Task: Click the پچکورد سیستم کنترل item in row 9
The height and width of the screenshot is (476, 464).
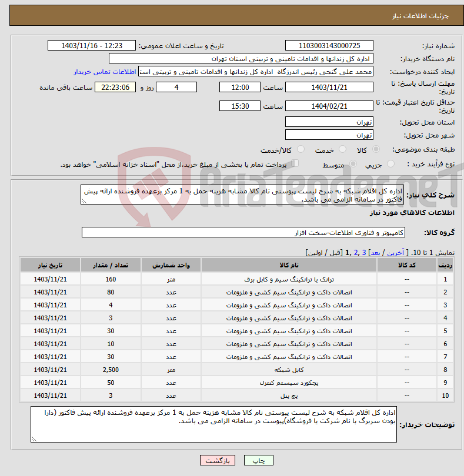Action: click(289, 383)
